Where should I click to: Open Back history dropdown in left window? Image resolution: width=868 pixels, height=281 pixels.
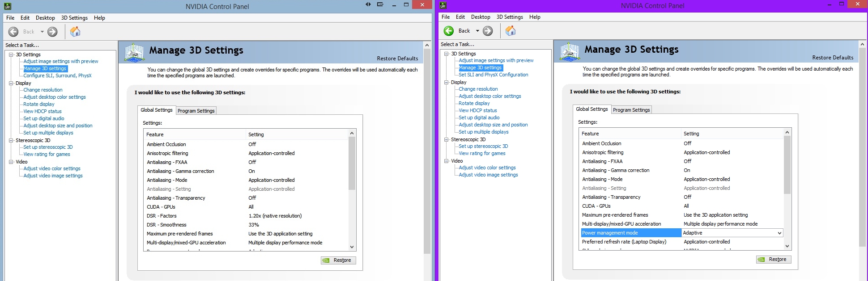pos(42,32)
